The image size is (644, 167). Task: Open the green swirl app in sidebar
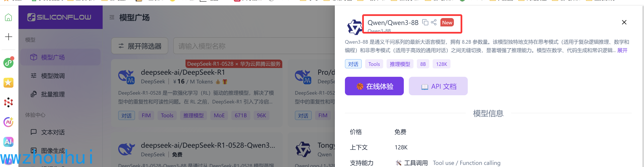(x=8, y=62)
